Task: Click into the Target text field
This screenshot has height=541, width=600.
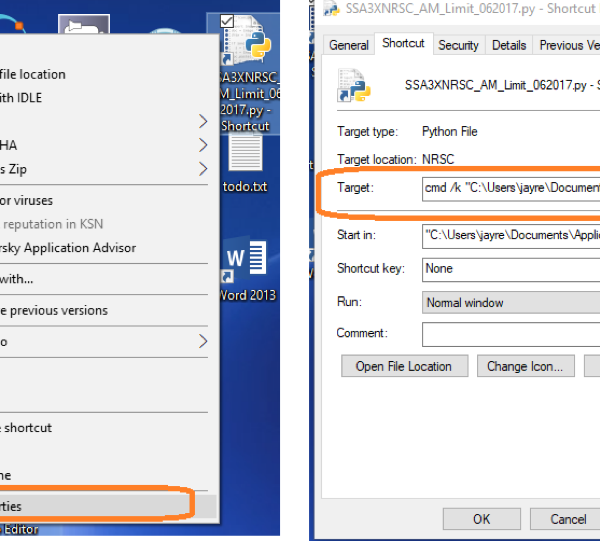Action: pyautogui.click(x=510, y=188)
